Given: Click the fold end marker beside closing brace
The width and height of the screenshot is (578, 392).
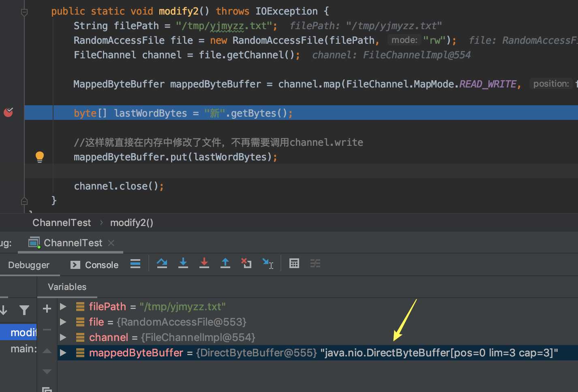Looking at the screenshot, I should coord(24,201).
